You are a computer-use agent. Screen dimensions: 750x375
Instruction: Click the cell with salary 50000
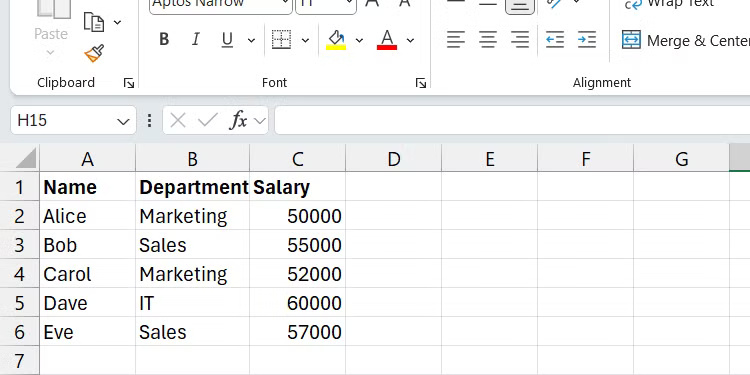pyautogui.click(x=298, y=216)
